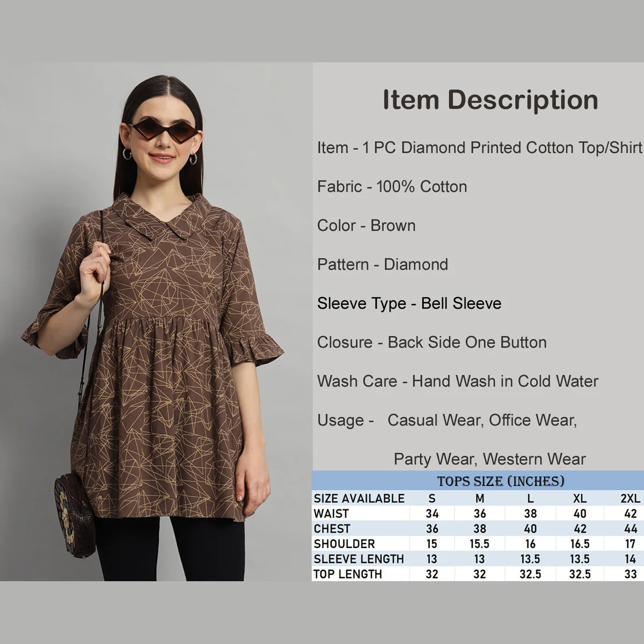Click the 'SHOULDER' row label
The height and width of the screenshot is (644, 644).
coord(344,544)
